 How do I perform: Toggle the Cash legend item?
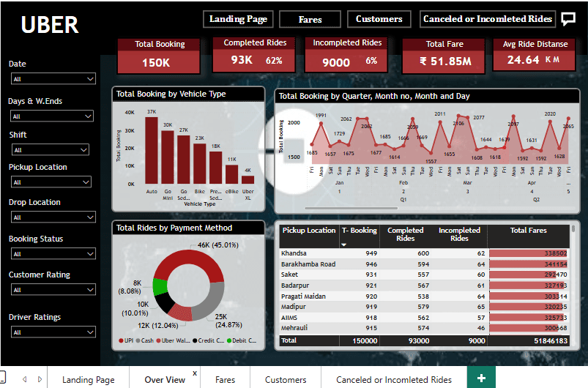tap(145, 340)
